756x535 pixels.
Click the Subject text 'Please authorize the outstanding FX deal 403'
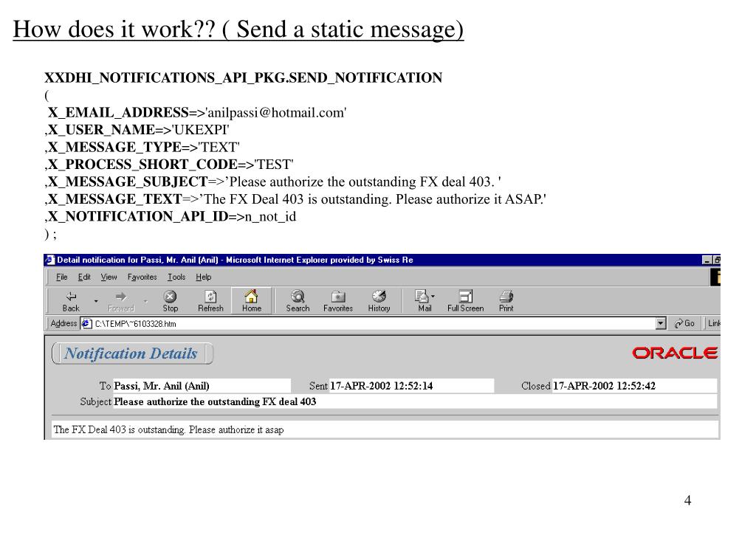(x=215, y=402)
